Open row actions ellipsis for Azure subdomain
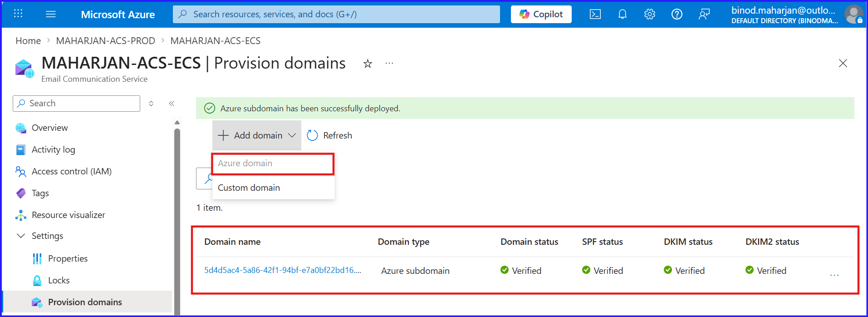868x317 pixels. (834, 275)
